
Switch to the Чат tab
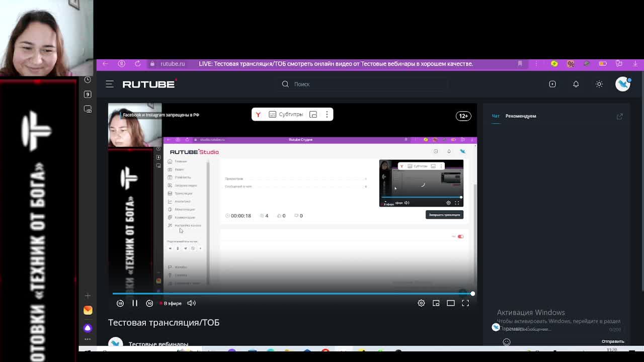496,116
